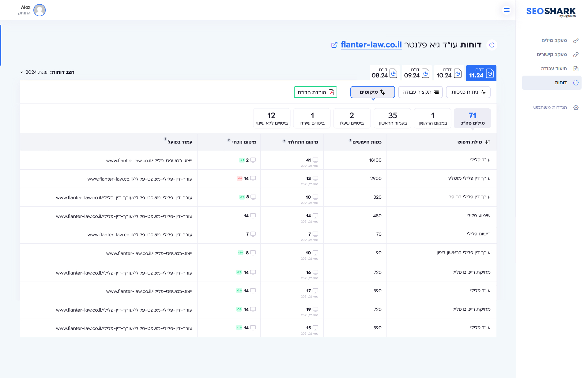Click keyword עורך דין פלילי מומלץ
Image resolution: width=588 pixels, height=378 pixels.
(469, 178)
